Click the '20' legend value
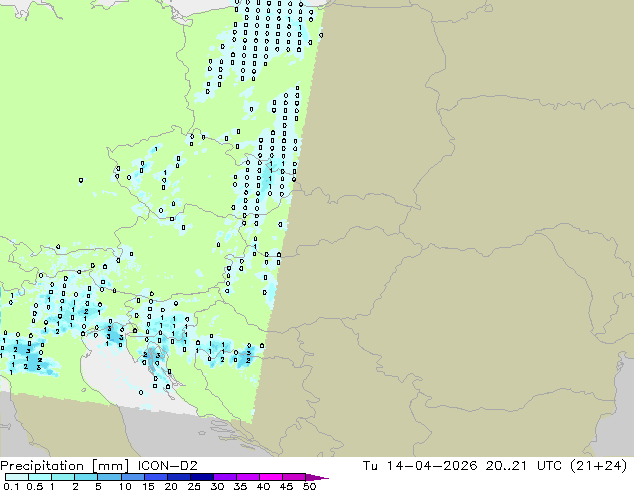This screenshot has width=634, height=490. pos(171,486)
